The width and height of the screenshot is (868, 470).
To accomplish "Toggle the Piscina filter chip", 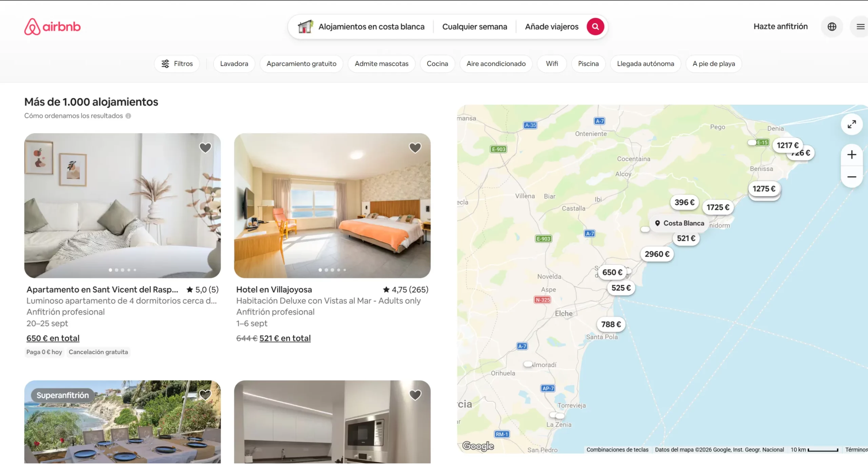I will click(588, 63).
